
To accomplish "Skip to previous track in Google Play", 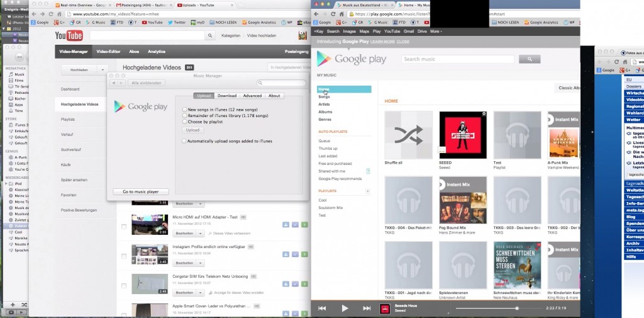I will (322, 308).
